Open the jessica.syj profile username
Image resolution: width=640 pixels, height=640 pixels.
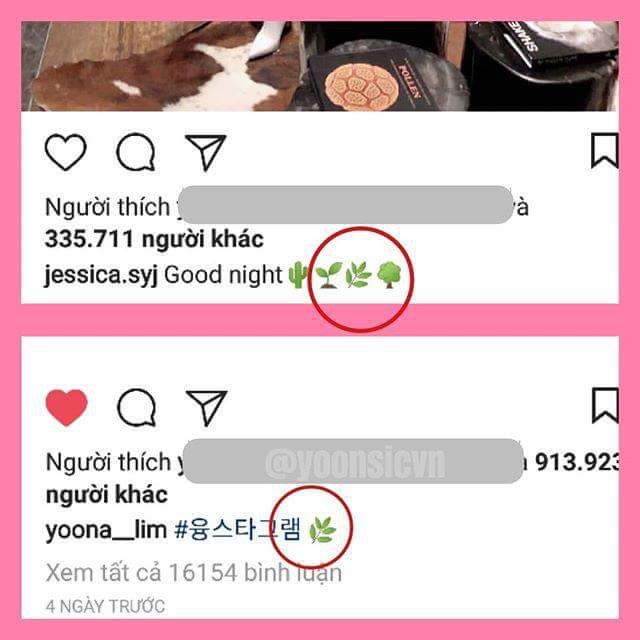point(101,275)
